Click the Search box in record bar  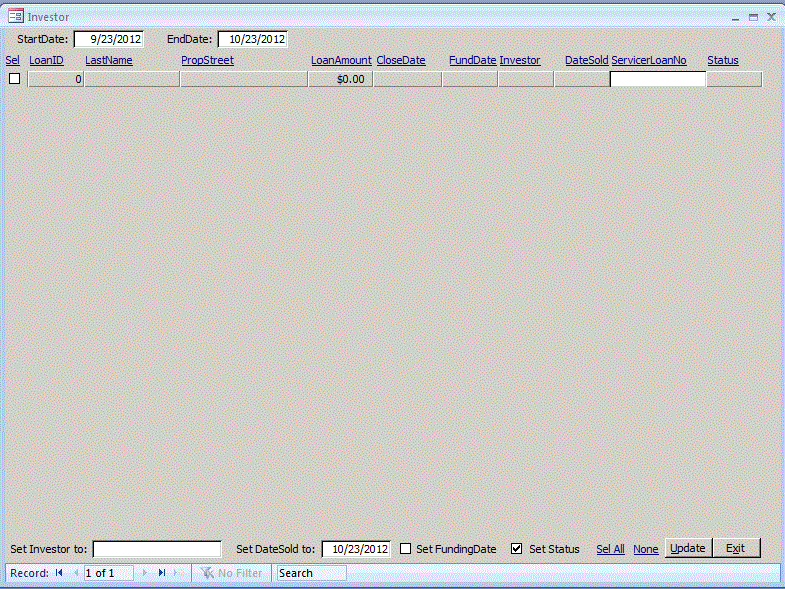click(x=311, y=573)
